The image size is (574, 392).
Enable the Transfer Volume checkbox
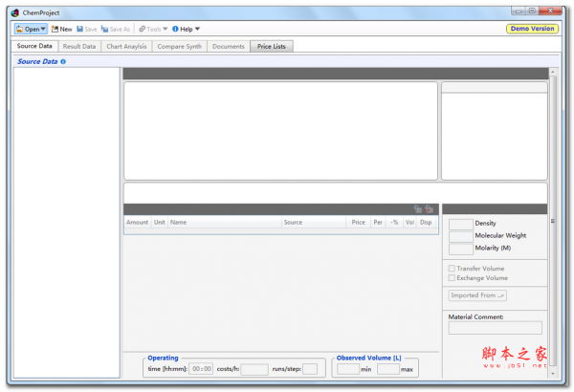pyautogui.click(x=452, y=269)
